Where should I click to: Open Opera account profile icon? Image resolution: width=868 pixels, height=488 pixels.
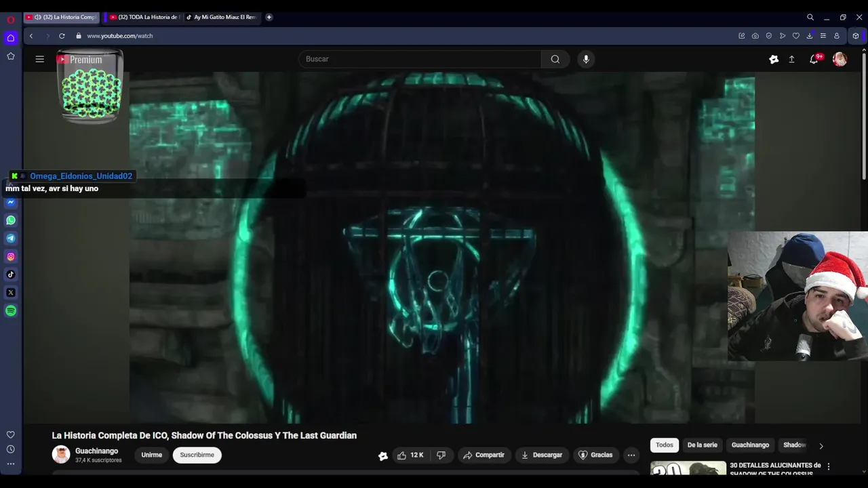click(837, 36)
